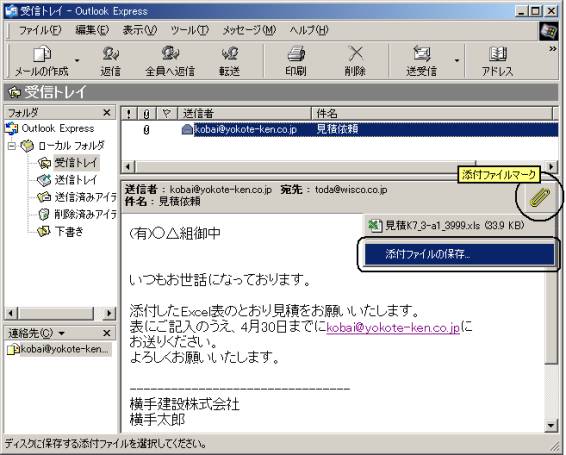Image resolution: width=566 pixels, height=455 pixels.
Task: Click folder pane scroll right arrow
Action: [109, 313]
